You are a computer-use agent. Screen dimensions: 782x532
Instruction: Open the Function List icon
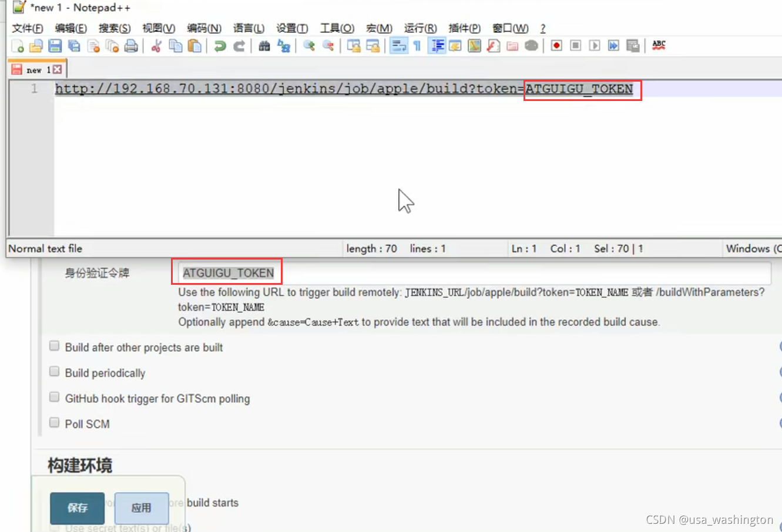494,46
